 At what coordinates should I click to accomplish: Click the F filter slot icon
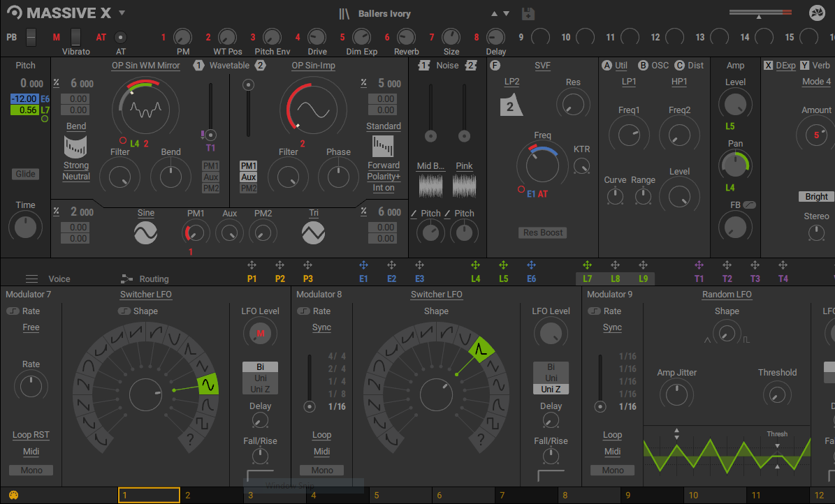tap(495, 66)
